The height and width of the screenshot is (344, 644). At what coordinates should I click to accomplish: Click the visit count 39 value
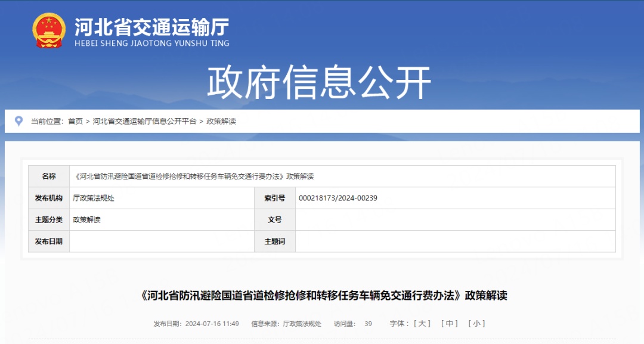367,324
